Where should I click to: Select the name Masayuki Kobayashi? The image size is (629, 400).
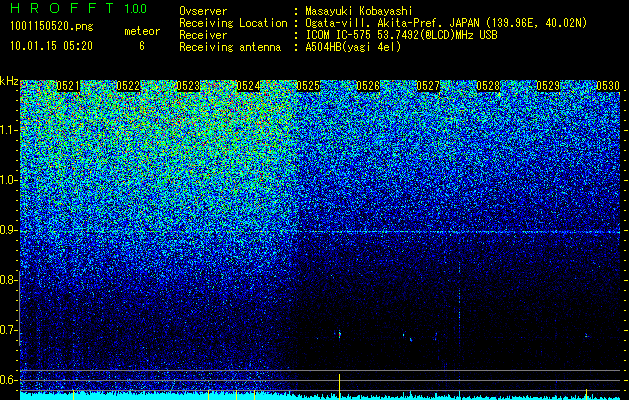pos(358,11)
